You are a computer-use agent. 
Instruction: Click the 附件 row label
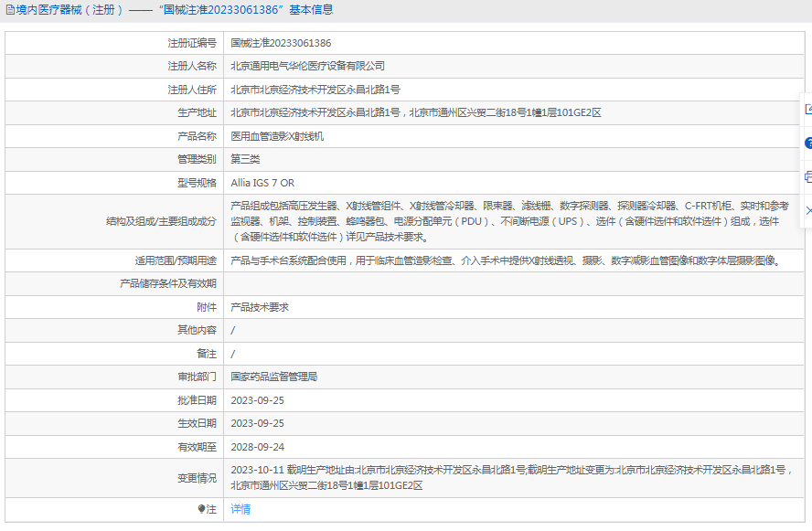(207, 307)
